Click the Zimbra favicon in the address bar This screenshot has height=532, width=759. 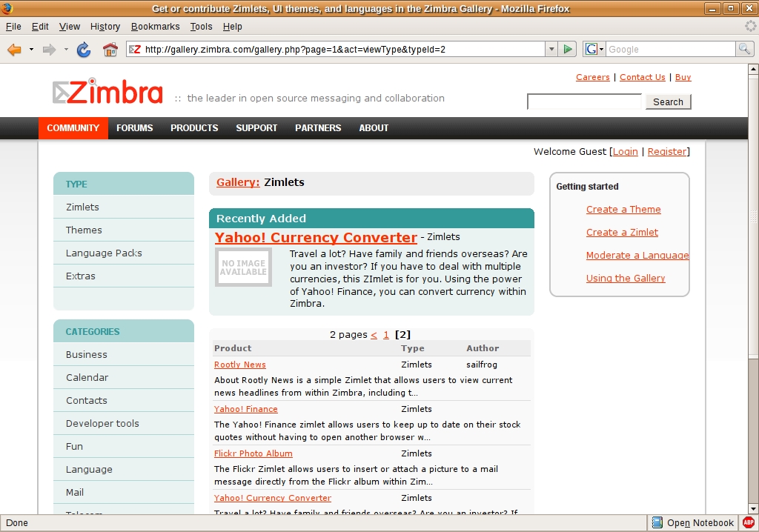[x=135, y=49]
